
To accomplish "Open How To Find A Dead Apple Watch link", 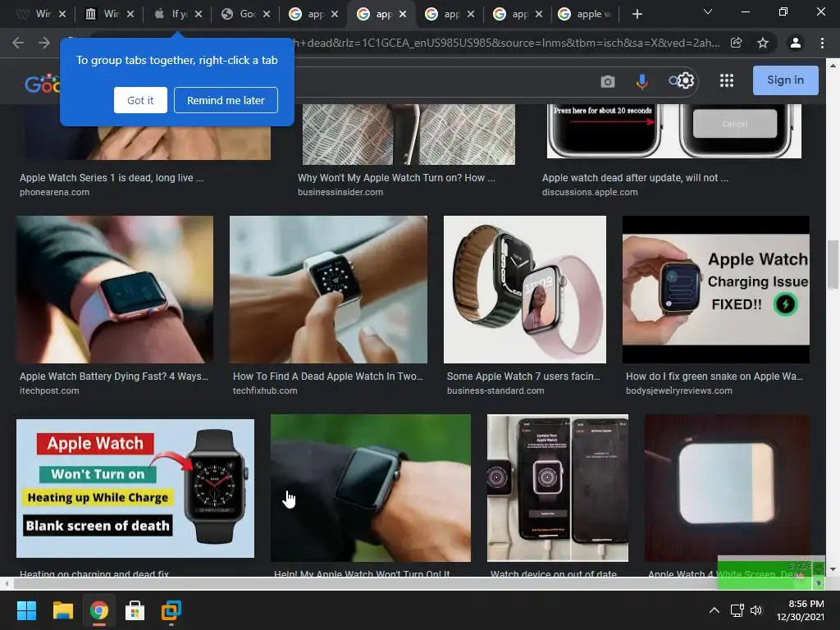I will [328, 377].
